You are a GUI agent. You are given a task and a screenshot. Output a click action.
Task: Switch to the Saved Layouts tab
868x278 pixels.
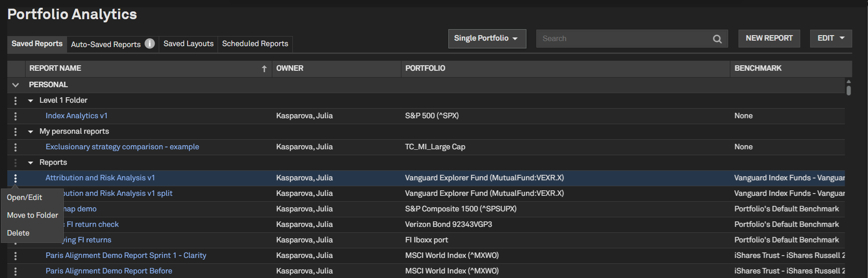point(188,44)
